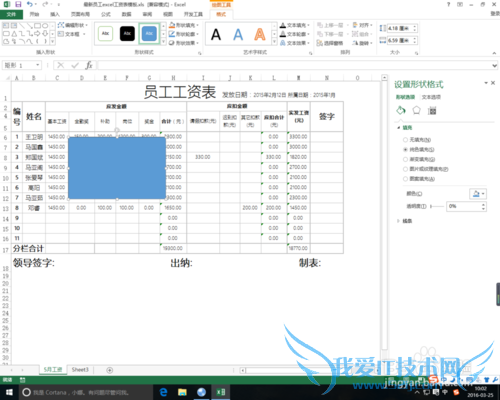Select No fill (无填充) radio option
Screen dimensions: 500x400
(405, 140)
